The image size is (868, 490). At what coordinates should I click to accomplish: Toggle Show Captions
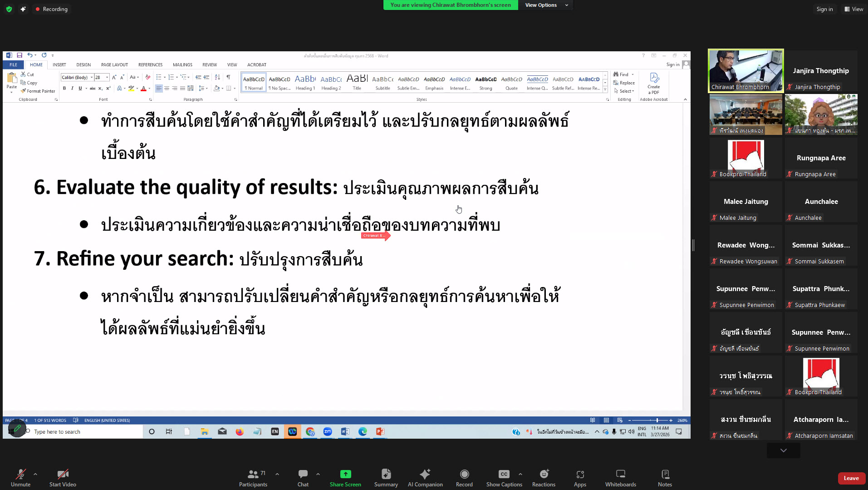click(504, 478)
